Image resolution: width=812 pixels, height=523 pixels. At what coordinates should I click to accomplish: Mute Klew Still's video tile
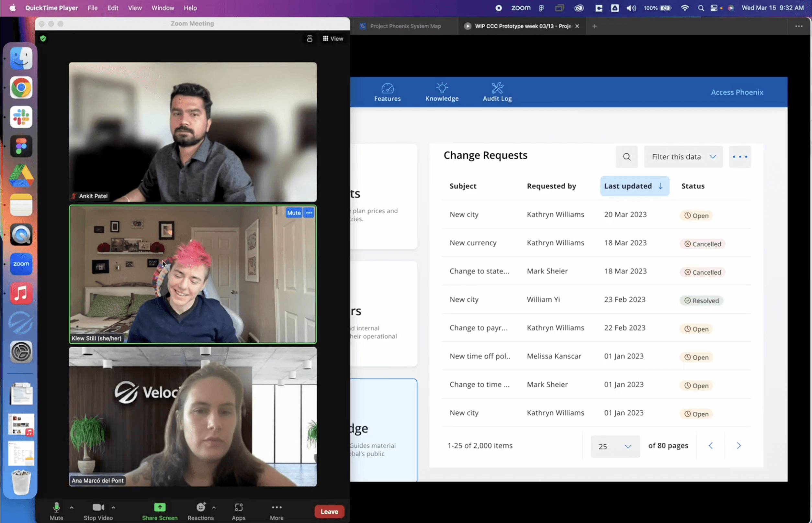294,213
